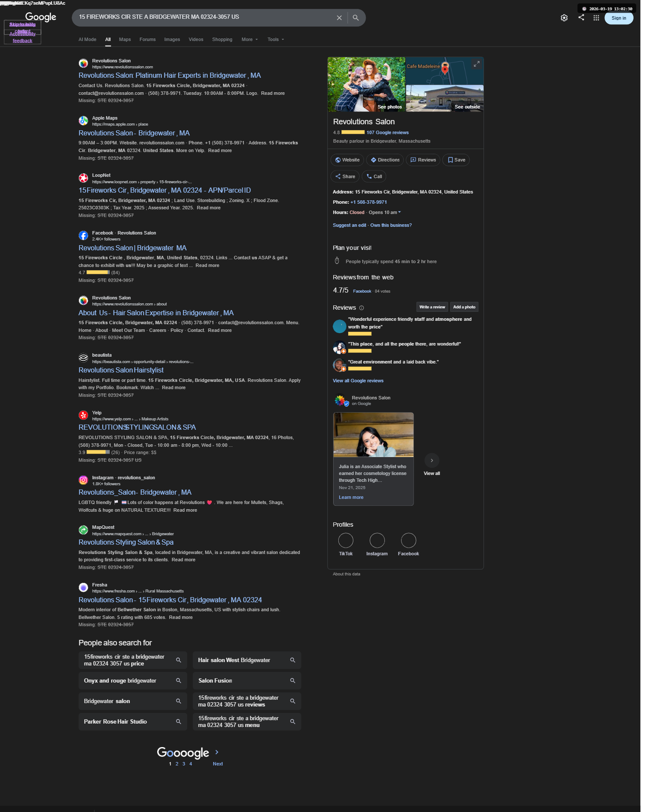Open the Instagram profile circle in Profiles
This screenshot has width=648, height=812.
coord(377,540)
